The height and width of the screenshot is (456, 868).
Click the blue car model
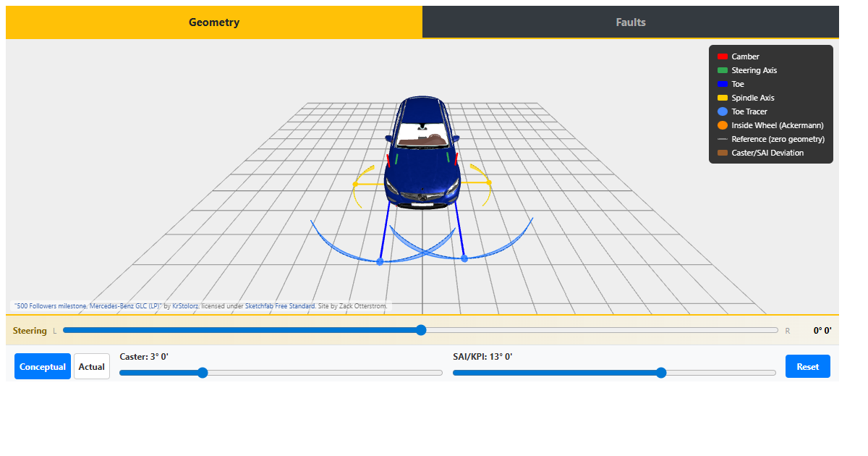point(422,153)
